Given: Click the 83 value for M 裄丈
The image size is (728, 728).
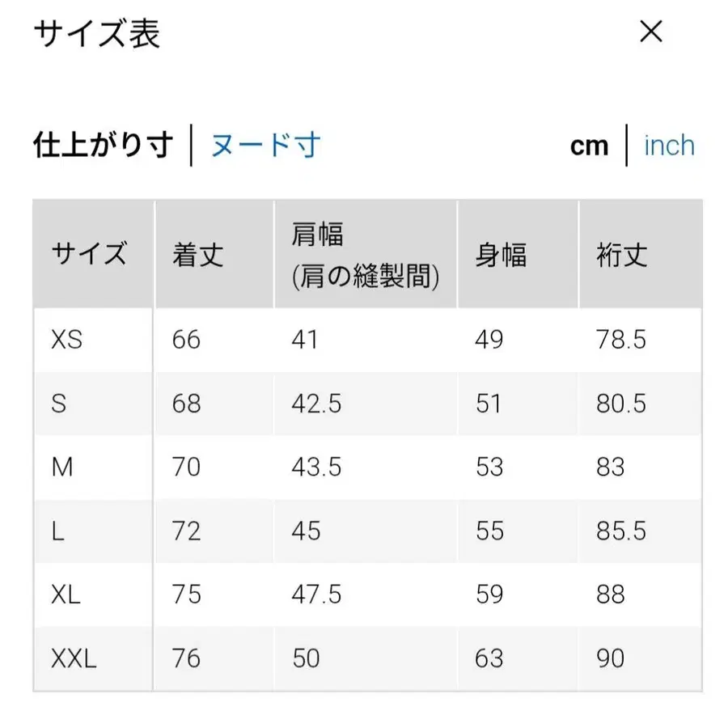Looking at the screenshot, I should point(611,468).
